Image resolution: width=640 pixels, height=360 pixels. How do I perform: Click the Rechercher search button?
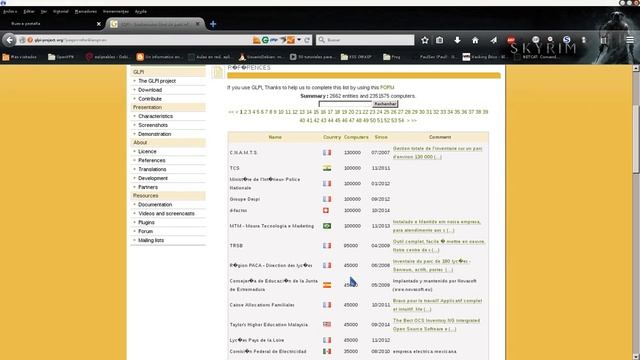[x=385, y=104]
